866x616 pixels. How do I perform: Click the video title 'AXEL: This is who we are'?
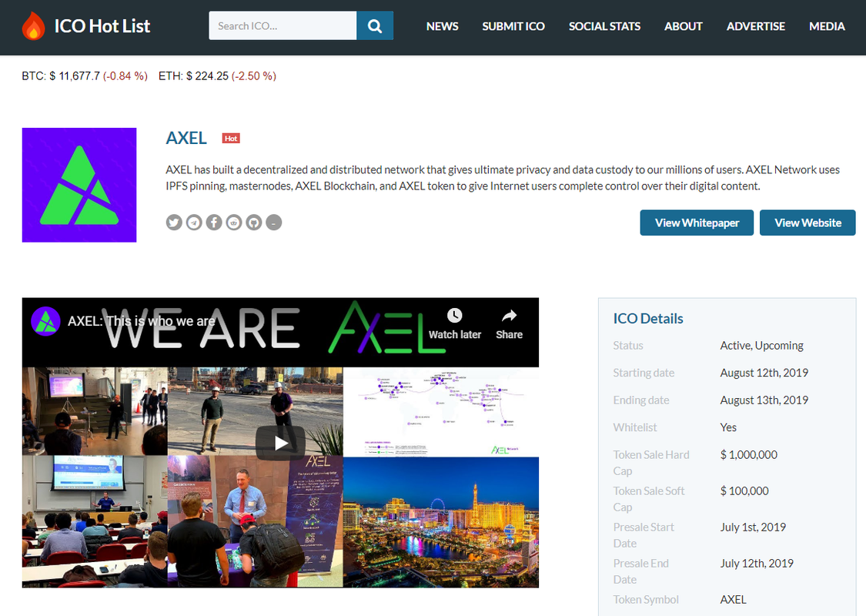tap(142, 321)
